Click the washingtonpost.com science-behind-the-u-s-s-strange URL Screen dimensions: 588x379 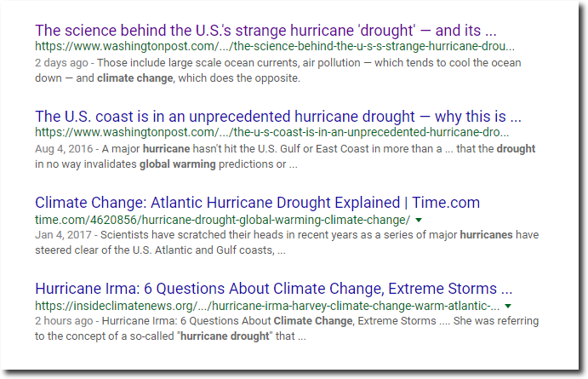[275, 47]
